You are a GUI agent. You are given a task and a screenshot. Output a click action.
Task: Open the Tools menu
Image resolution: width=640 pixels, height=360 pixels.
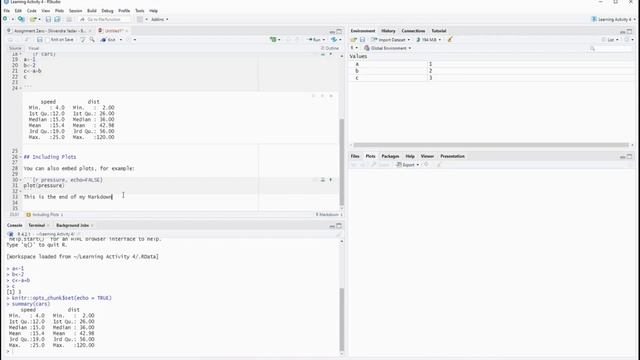pyautogui.click(x=140, y=11)
